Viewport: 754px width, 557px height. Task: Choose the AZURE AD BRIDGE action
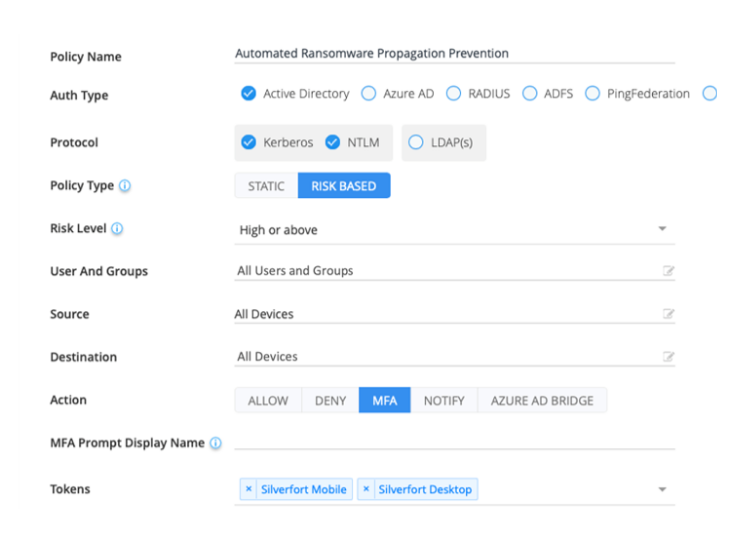coord(542,401)
